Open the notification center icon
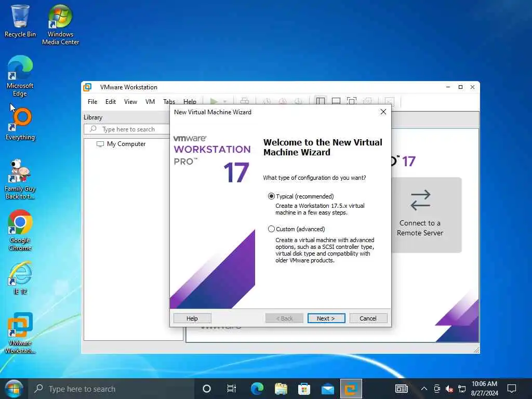The image size is (532, 399). click(x=512, y=389)
